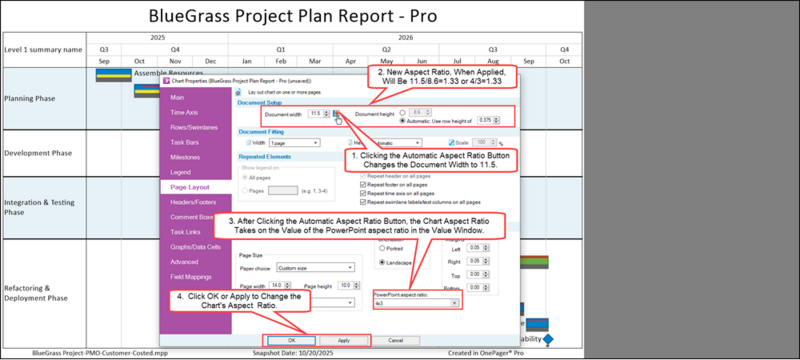Click the Apply button
This screenshot has height=360, width=800.
tap(344, 340)
